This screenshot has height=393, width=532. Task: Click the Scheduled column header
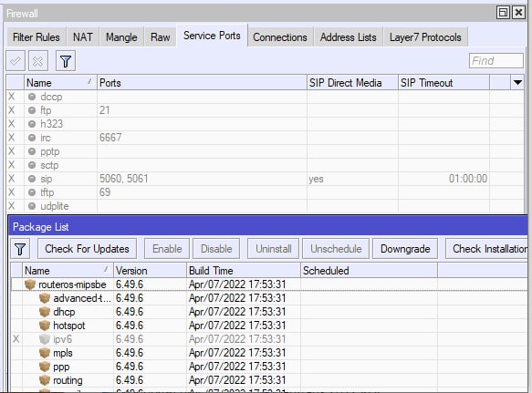pyautogui.click(x=369, y=271)
